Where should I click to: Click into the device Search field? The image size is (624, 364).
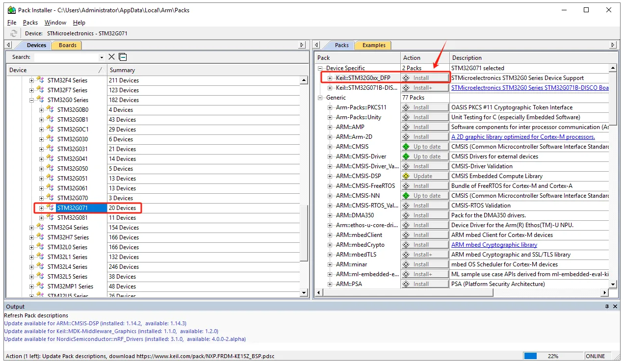pyautogui.click(x=66, y=57)
